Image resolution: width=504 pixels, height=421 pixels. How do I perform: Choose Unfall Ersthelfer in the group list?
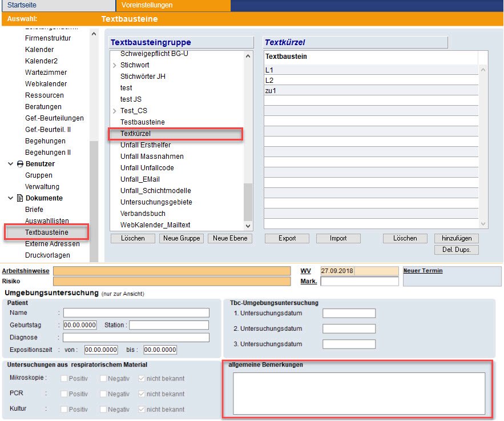(x=145, y=145)
